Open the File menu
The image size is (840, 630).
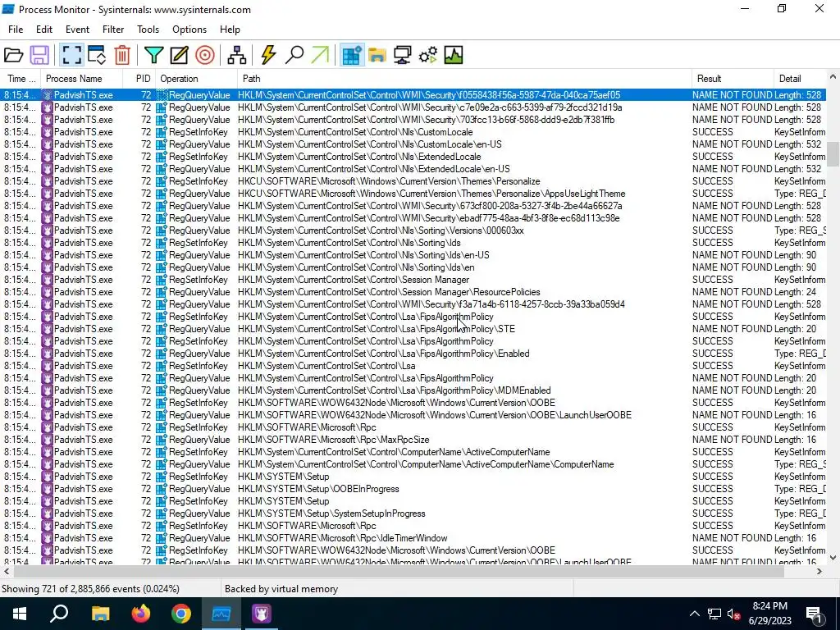tap(16, 30)
